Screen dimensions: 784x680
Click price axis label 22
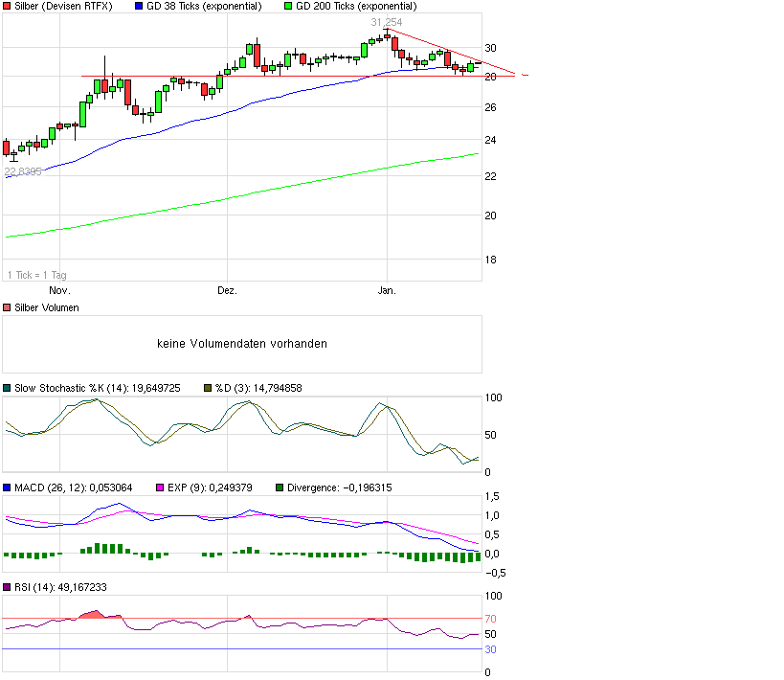(490, 176)
